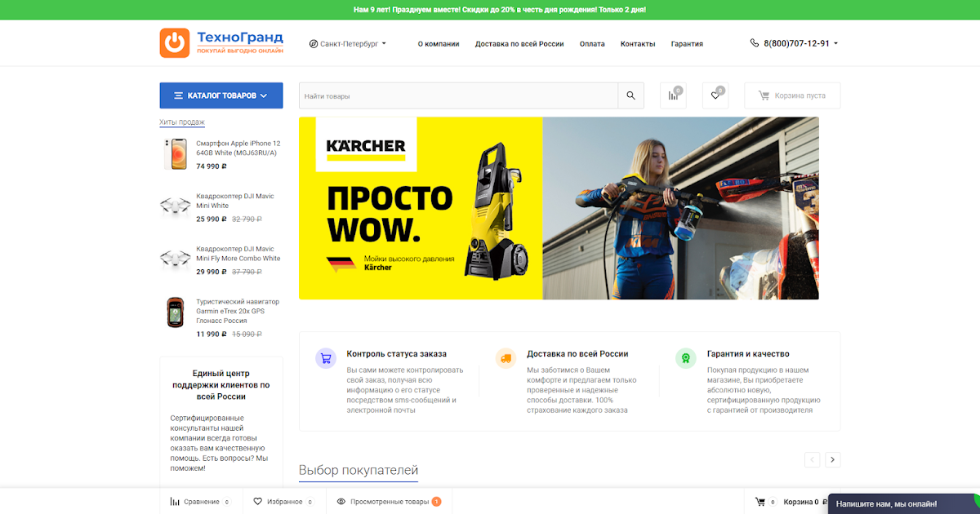Click Гарантия и качество badge icon
Screen dimensions: 980x514
[686, 358]
